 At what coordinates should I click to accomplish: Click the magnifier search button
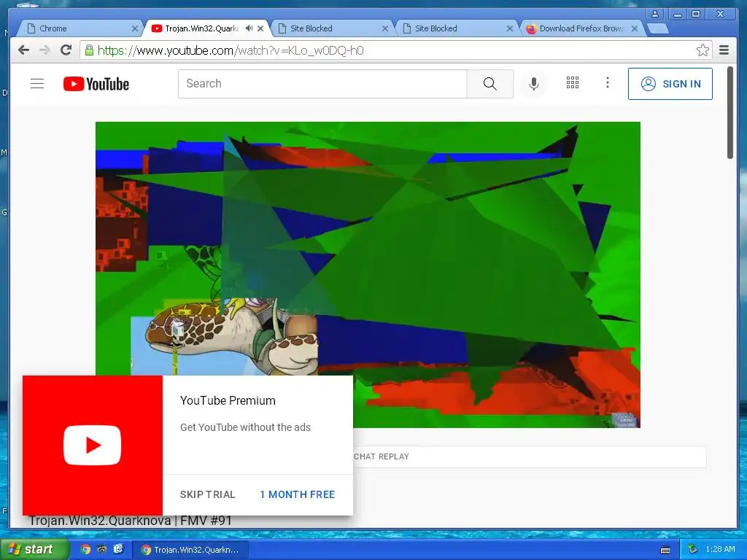tap(489, 84)
